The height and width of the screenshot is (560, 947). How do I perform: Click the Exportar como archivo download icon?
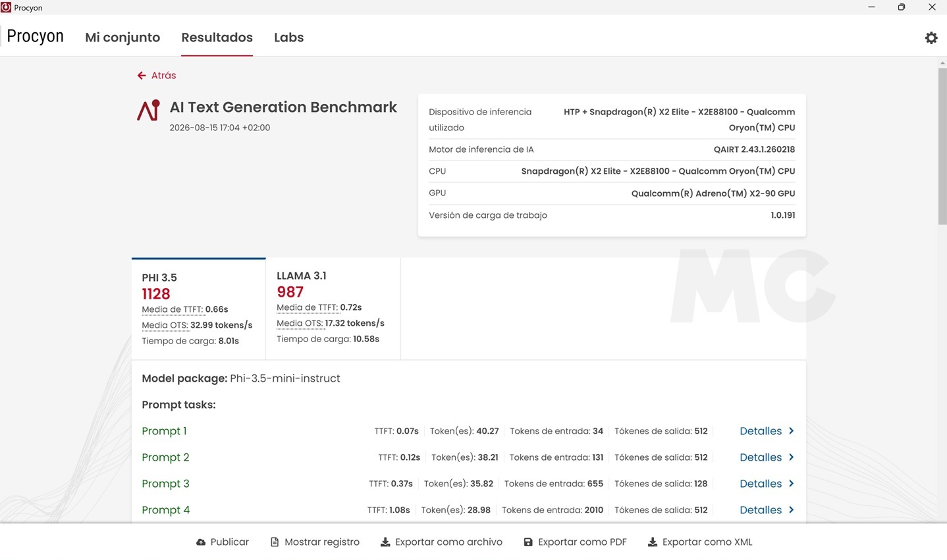[385, 542]
